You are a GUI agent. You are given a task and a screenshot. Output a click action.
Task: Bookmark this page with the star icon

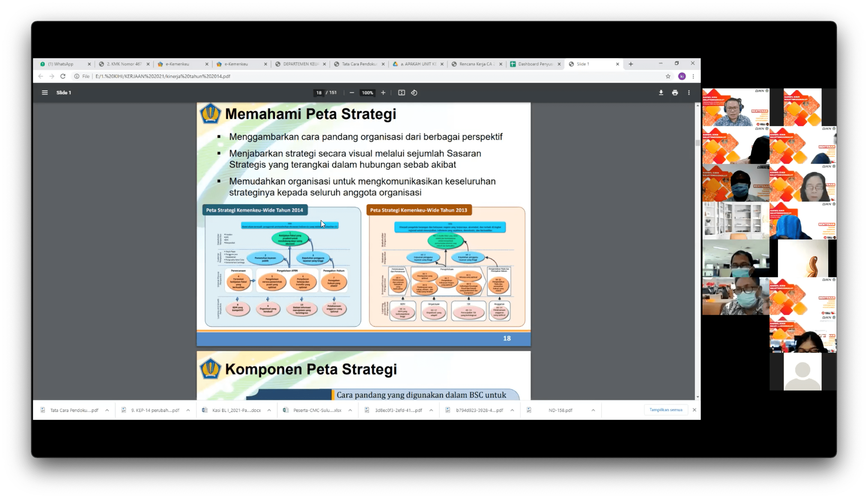[x=668, y=77]
